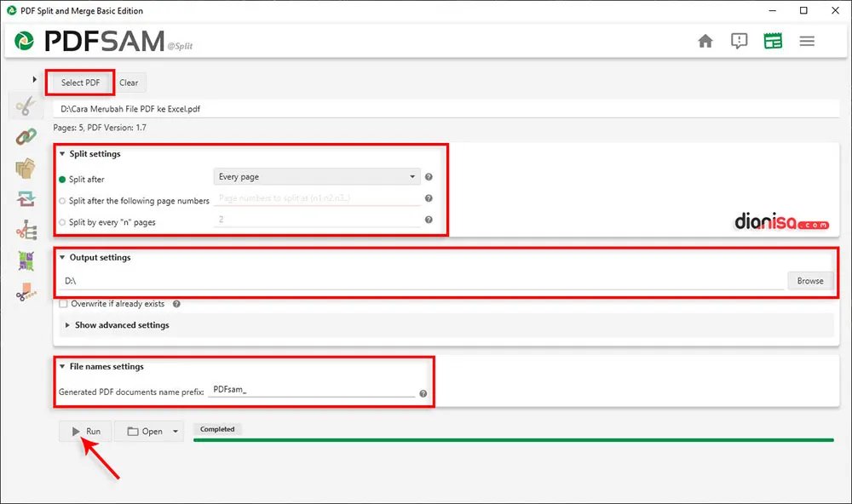The height and width of the screenshot is (504, 852).
Task: Select the 'Split after' radio option
Action: click(x=62, y=180)
